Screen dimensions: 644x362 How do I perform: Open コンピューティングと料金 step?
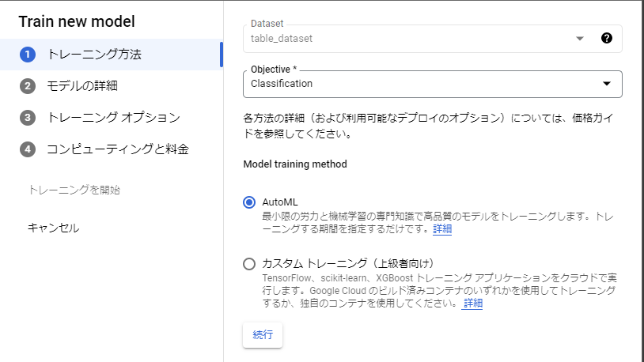coord(118,149)
